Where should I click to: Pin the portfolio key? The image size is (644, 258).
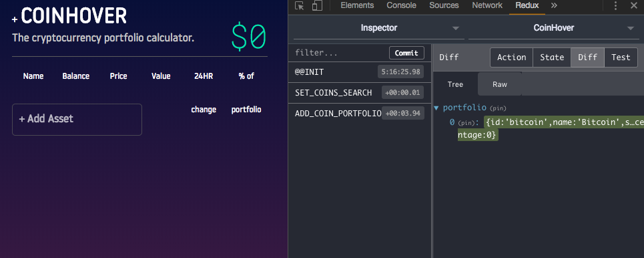(x=498, y=109)
